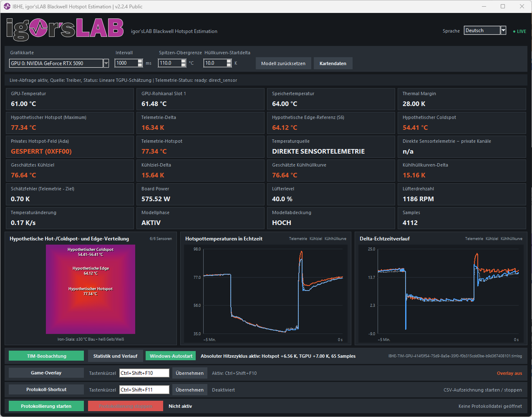Click GPU-Temperatur value 61.00 °C
The image size is (532, 417).
[x=23, y=104]
